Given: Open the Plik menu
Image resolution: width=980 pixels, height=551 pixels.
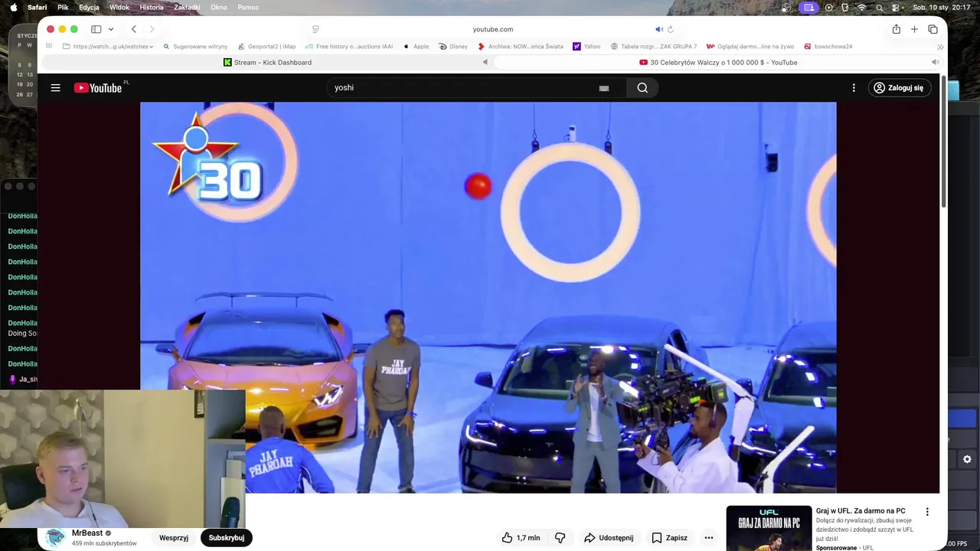Looking at the screenshot, I should pos(63,7).
